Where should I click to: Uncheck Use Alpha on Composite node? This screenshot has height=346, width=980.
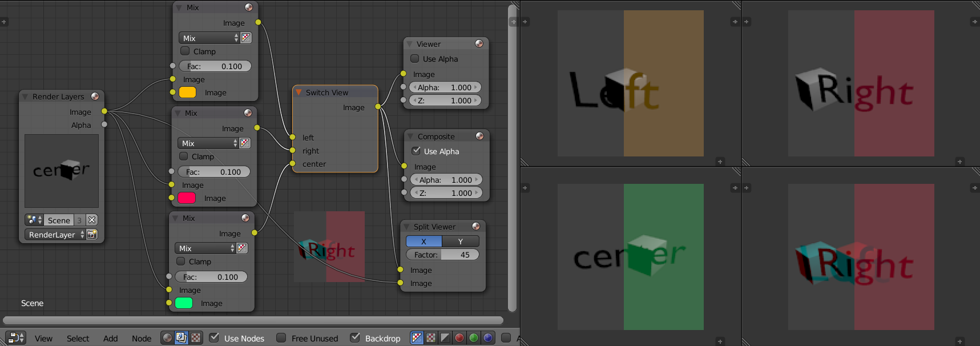pyautogui.click(x=416, y=151)
